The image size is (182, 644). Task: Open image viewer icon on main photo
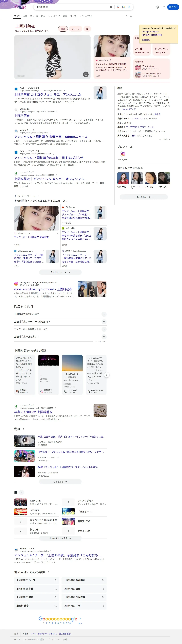pos(86,74)
